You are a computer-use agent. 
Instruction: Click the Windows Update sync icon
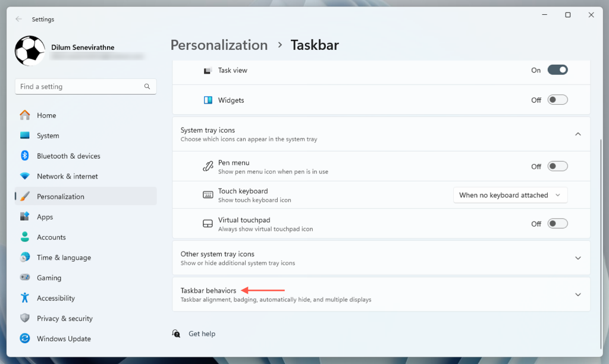click(25, 338)
